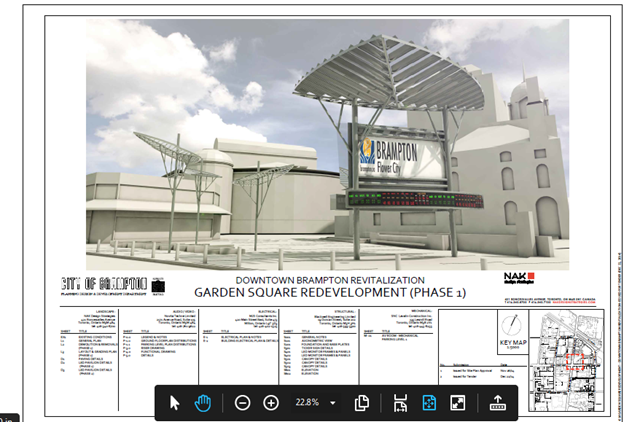Click the zoom in plus button
The height and width of the screenshot is (422, 624).
[271, 402]
